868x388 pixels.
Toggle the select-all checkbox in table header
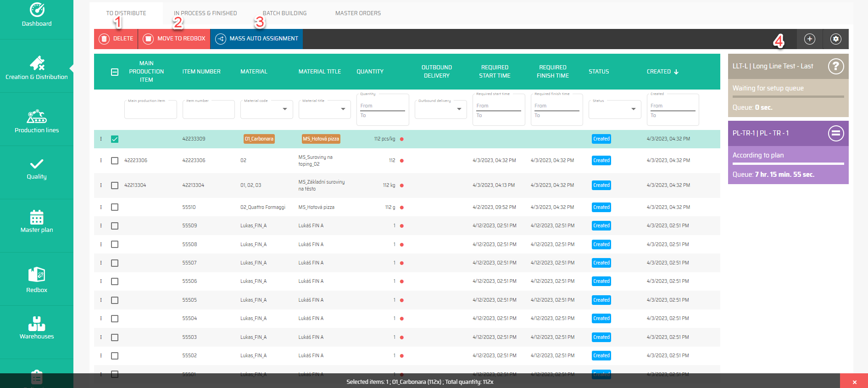tap(115, 72)
